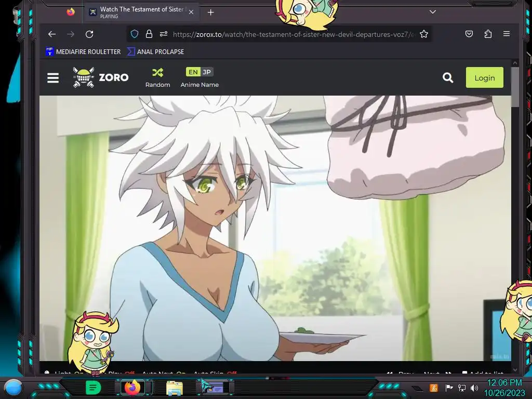Open the clock showing 12:06 PM
This screenshot has width=532, height=399.
(504, 388)
